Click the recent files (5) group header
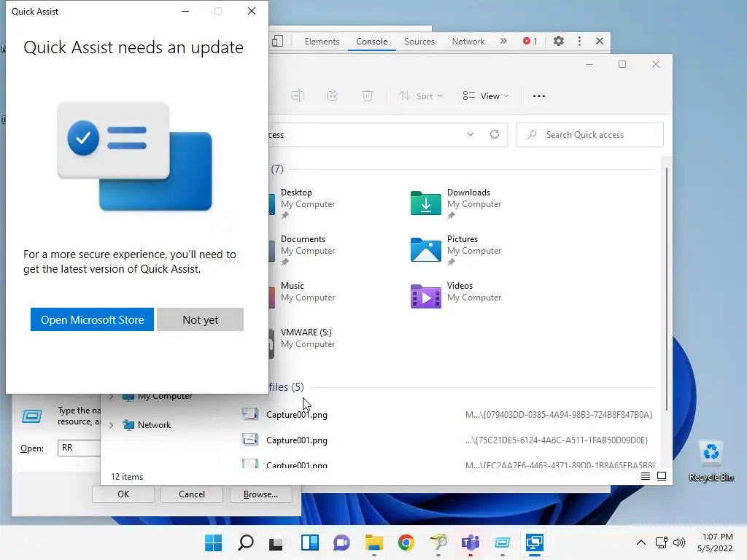Image resolution: width=747 pixels, height=560 pixels. point(286,387)
